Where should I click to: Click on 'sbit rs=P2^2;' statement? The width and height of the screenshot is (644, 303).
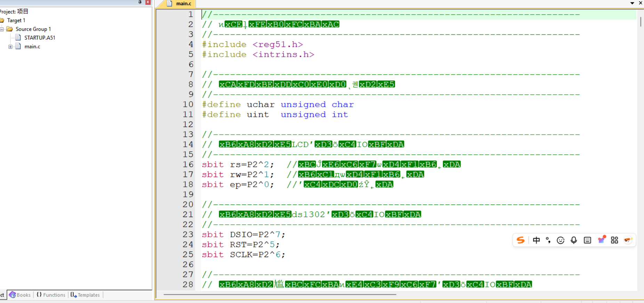pyautogui.click(x=238, y=165)
